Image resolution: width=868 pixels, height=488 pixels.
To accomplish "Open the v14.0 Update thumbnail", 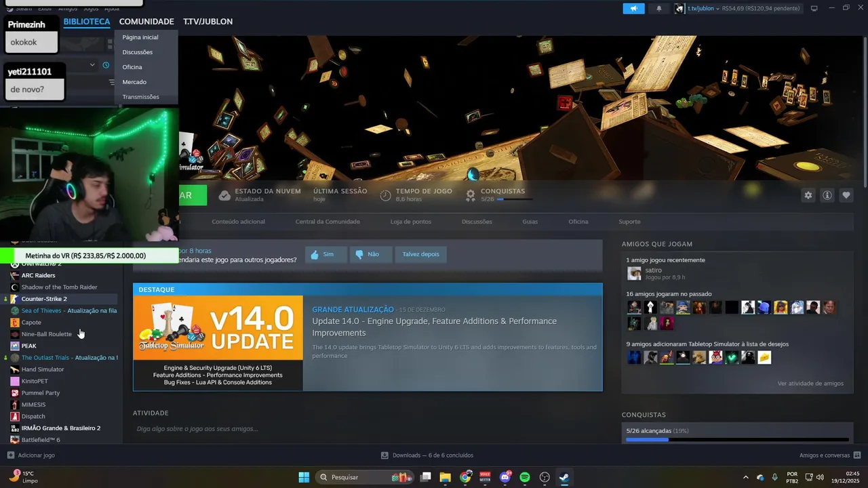I will tap(218, 343).
